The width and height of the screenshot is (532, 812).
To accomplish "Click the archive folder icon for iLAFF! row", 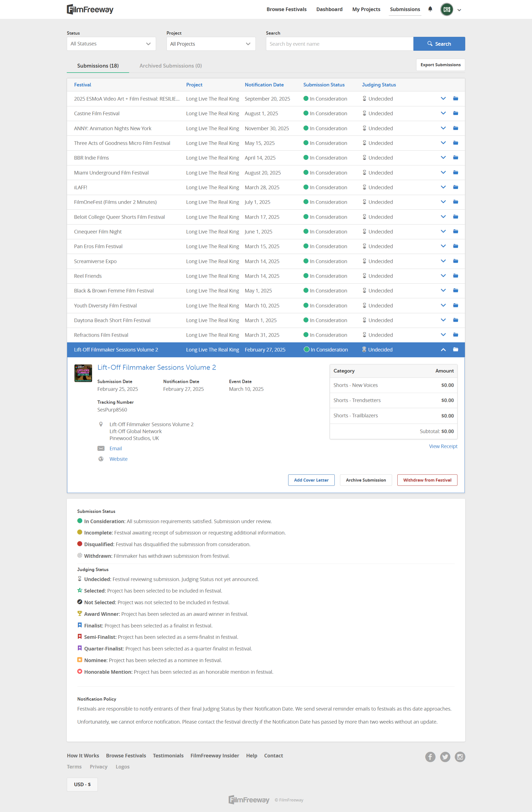I will tap(455, 187).
